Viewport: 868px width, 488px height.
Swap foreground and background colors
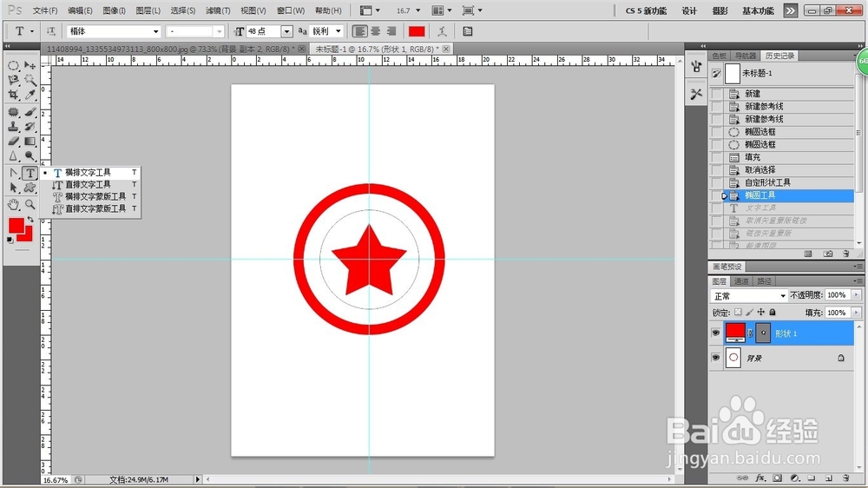point(30,220)
